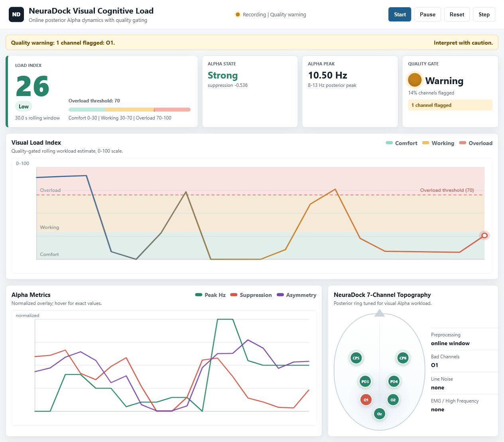The image size is (504, 442).
Task: Click the 'Interpret with caution.' text
Action: click(463, 43)
